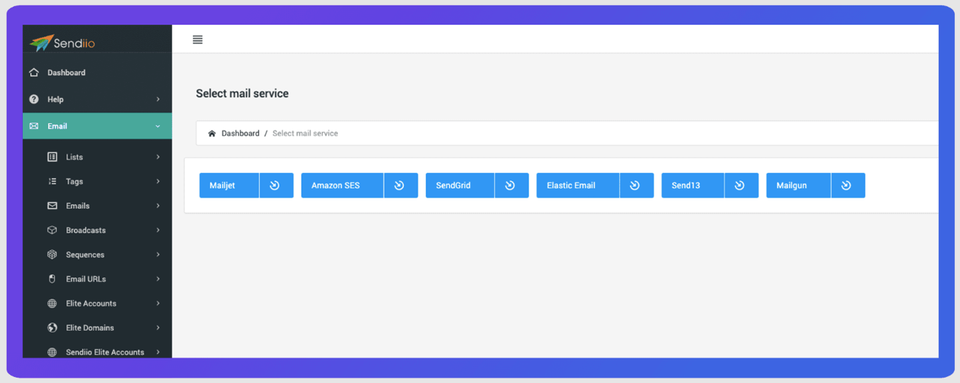
Task: Expand the Email URLs submenu chevron
Action: pos(158,279)
